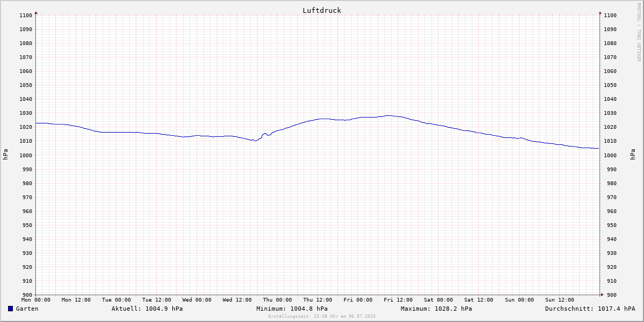Click the Mon 12:00 time axis label
644x322 pixels.
76,300
